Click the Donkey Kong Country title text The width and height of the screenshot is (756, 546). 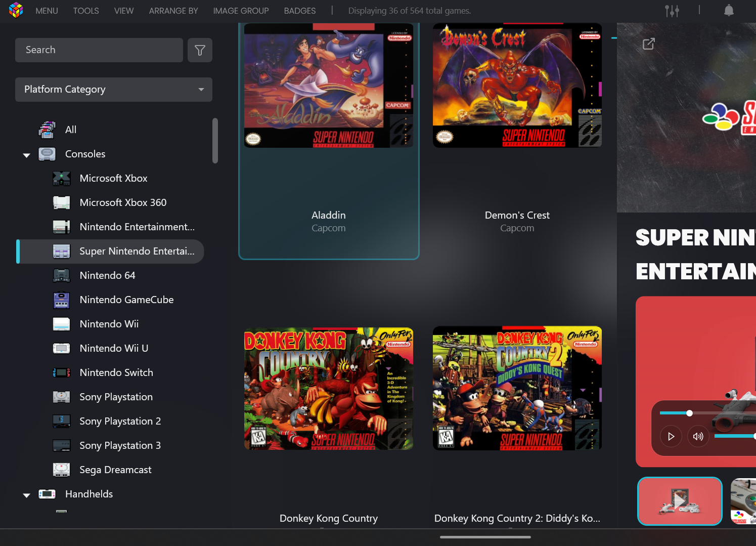[x=329, y=518]
